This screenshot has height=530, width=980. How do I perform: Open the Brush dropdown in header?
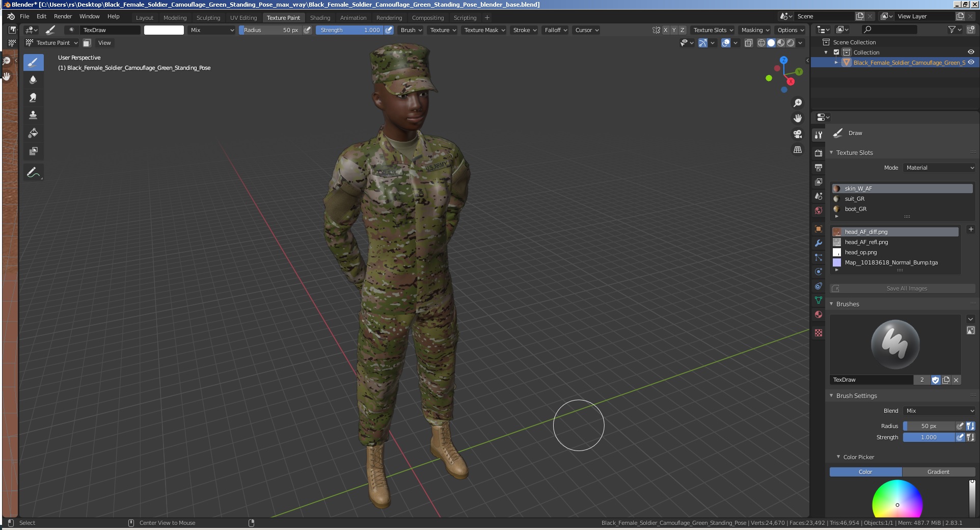[412, 30]
